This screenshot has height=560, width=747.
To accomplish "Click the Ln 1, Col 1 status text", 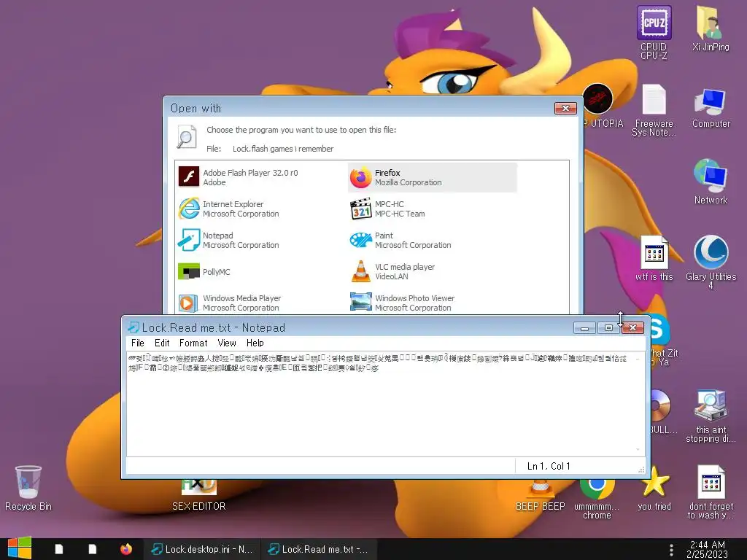I will click(x=549, y=466).
